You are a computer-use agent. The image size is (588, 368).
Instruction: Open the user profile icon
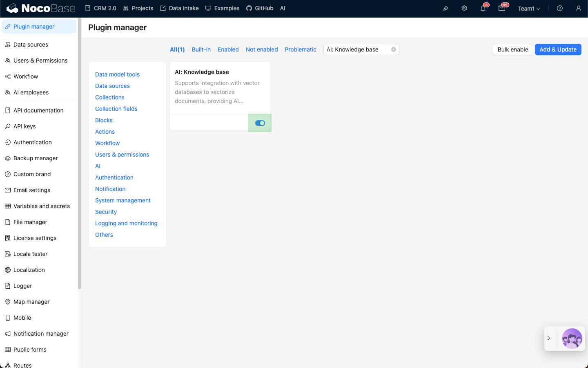pos(579,8)
